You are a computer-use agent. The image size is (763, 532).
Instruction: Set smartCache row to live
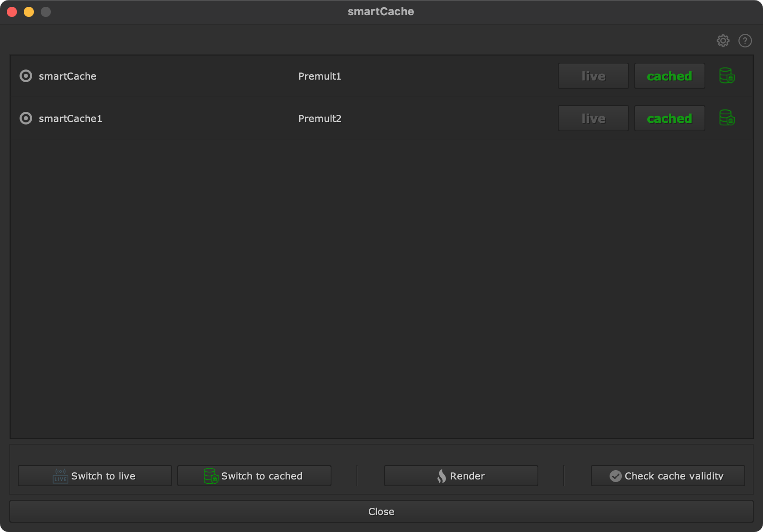[x=593, y=76]
